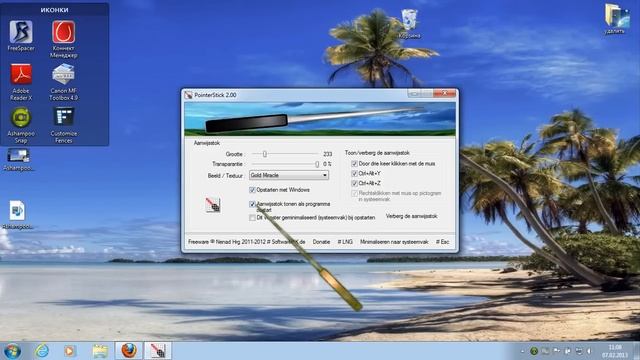
Task: Open Windows Explorer from the taskbar
Action: [x=100, y=351]
